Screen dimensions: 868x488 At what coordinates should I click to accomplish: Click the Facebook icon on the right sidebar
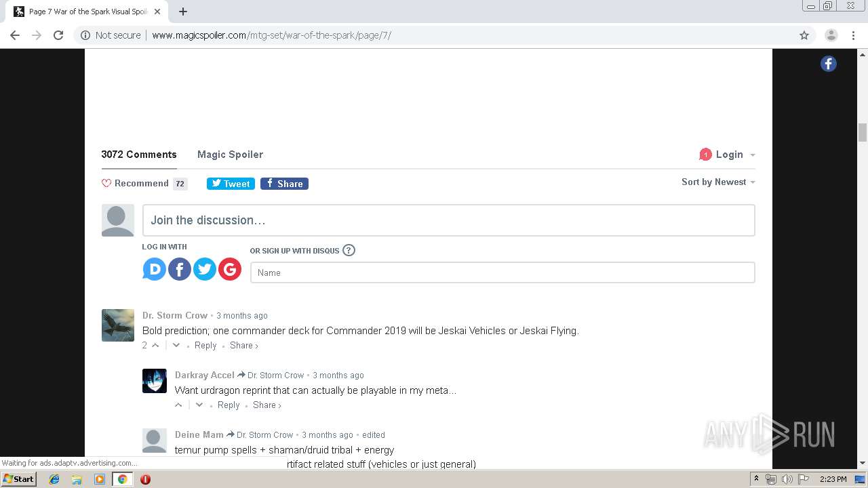[x=828, y=64]
